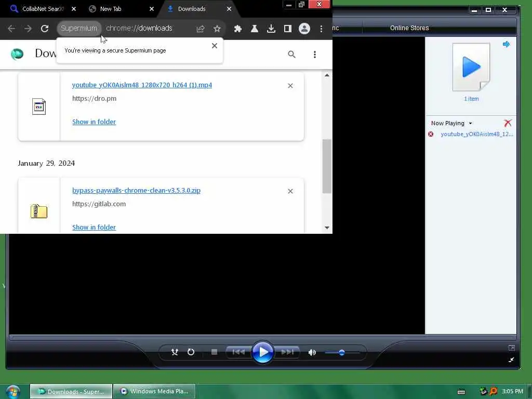The width and height of the screenshot is (532, 399).
Task: Toggle shuffle in Media Player
Action: click(175, 352)
